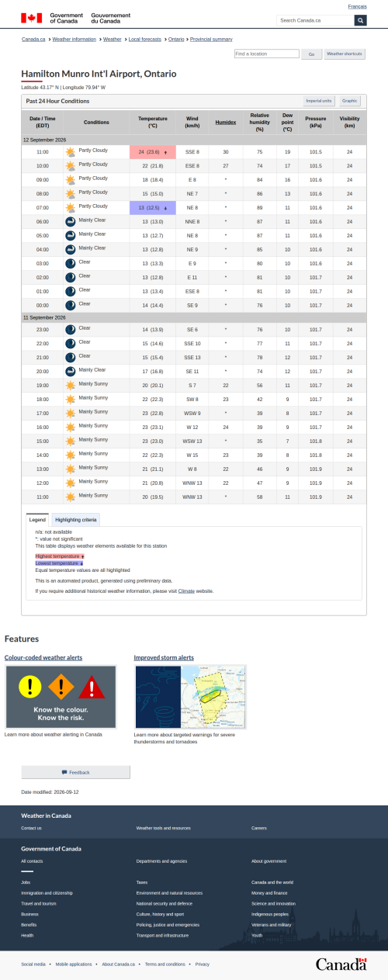
Task: Click lowest temperature cell 13 (12.5)
Action: [x=153, y=208]
